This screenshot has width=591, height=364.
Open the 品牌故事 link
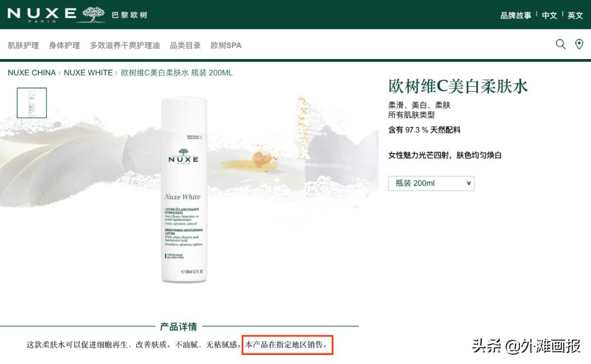(x=515, y=15)
